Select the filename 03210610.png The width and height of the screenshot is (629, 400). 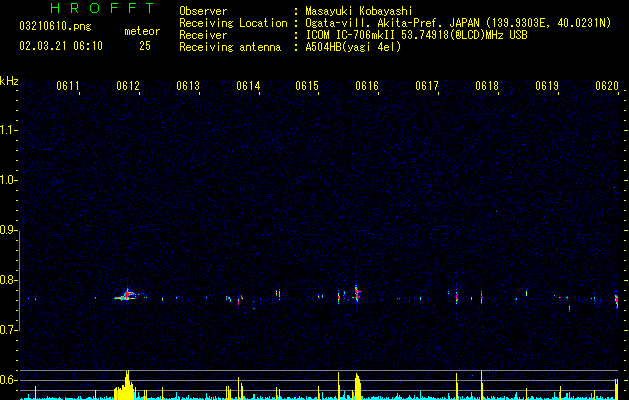(x=55, y=26)
